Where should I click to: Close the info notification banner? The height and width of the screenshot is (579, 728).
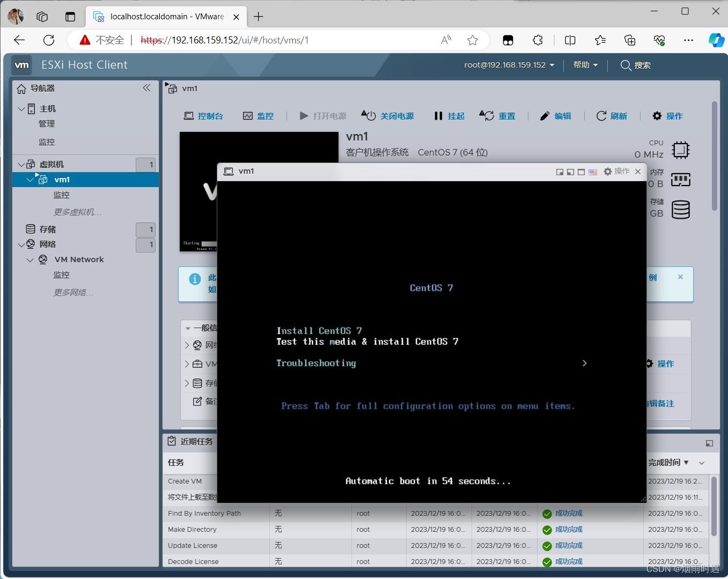[680, 277]
